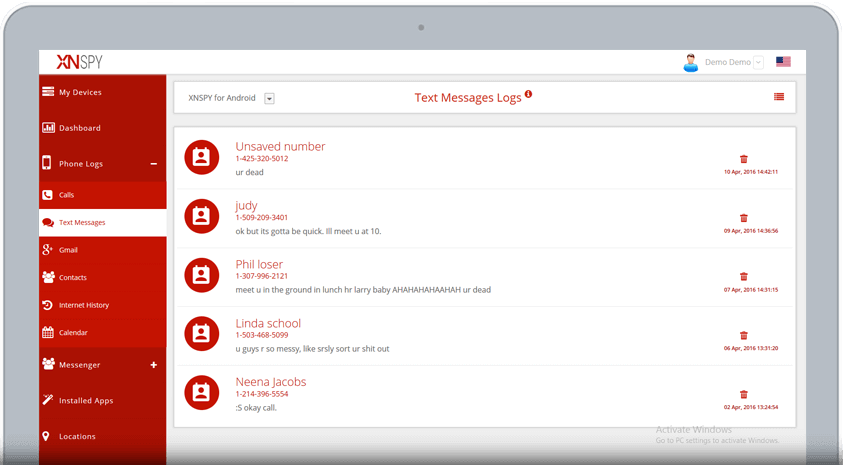The height and width of the screenshot is (465, 843).
Task: Open Internet History logs
Action: (84, 305)
